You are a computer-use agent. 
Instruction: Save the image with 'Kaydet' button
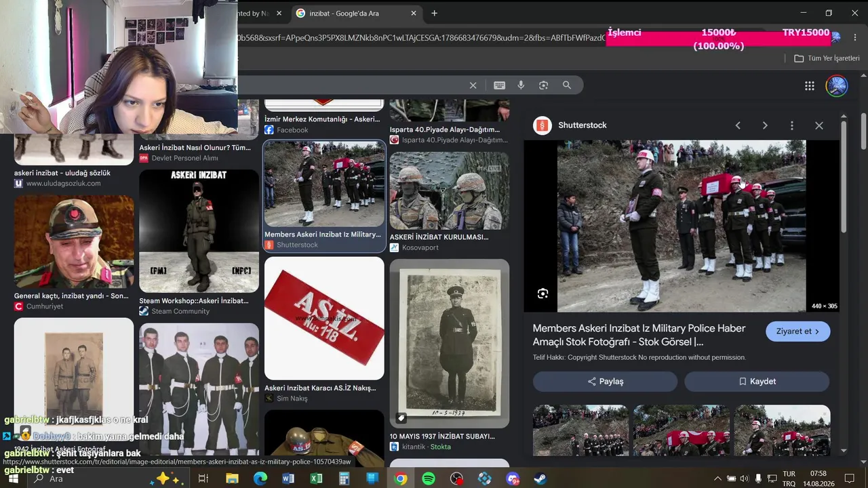point(757,382)
